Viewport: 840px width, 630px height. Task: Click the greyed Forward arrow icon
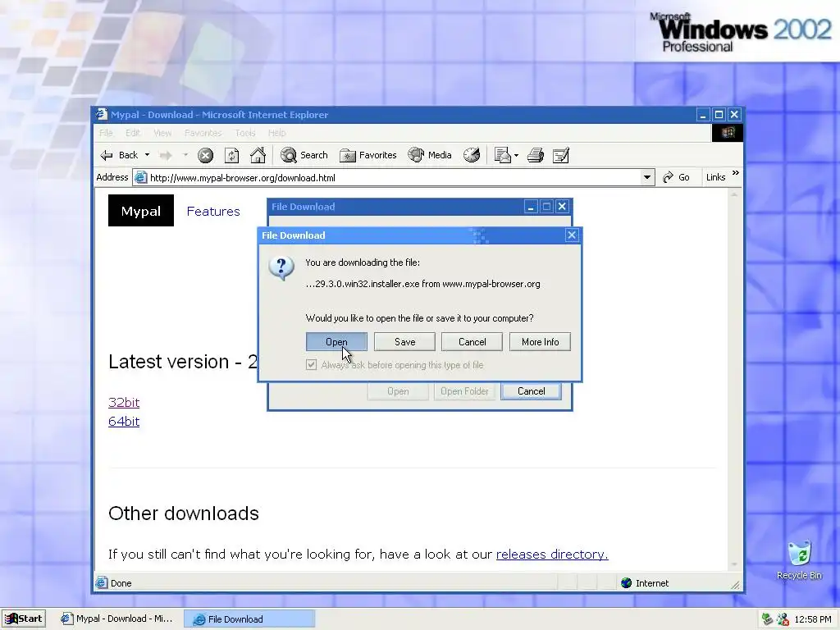point(166,155)
